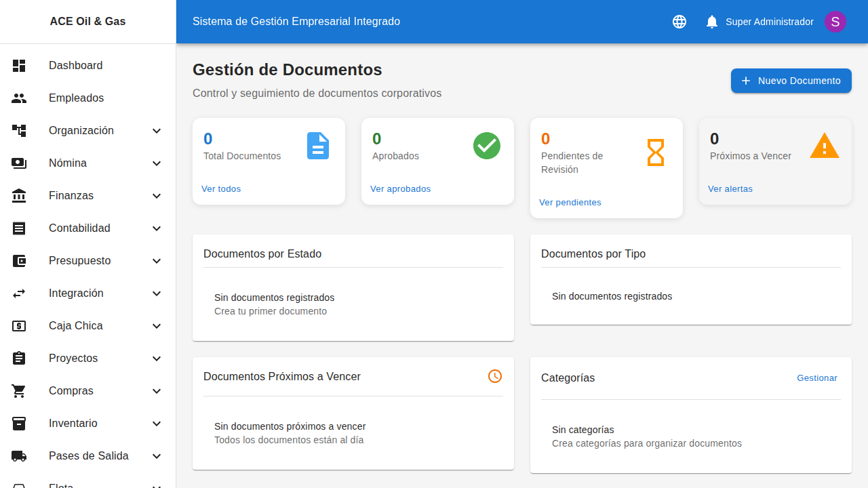The width and height of the screenshot is (868, 488).
Task: Open Ver pendientes under Pendientes de Revisión
Action: [x=570, y=202]
